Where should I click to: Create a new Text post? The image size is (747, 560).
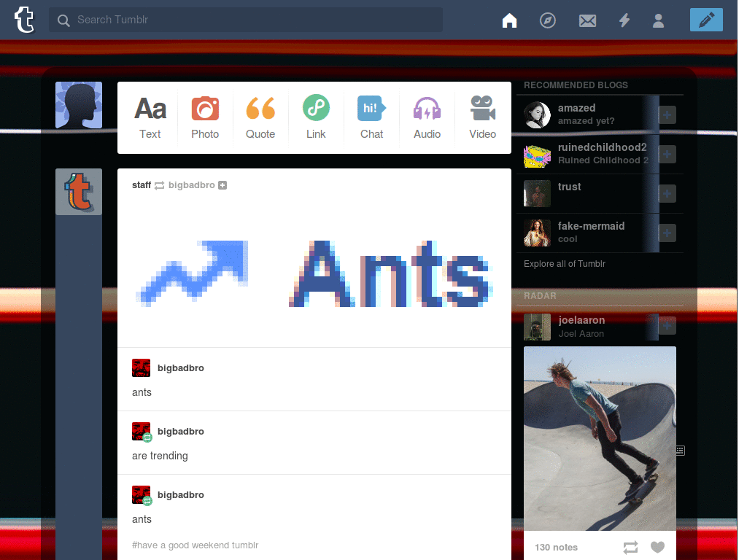pyautogui.click(x=150, y=117)
